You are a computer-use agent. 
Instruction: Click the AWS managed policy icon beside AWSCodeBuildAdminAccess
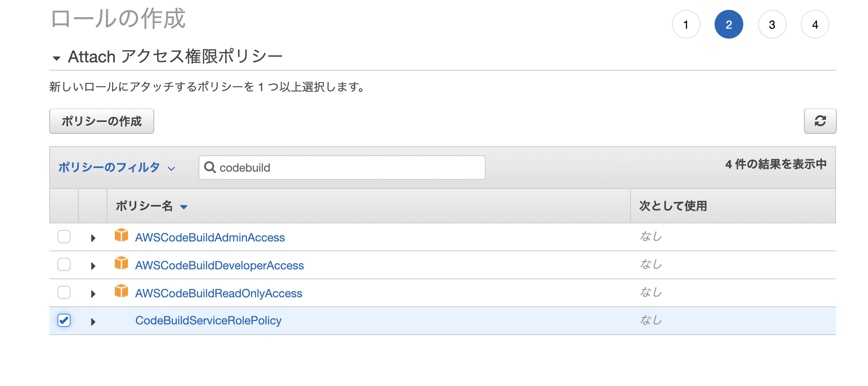coord(122,237)
